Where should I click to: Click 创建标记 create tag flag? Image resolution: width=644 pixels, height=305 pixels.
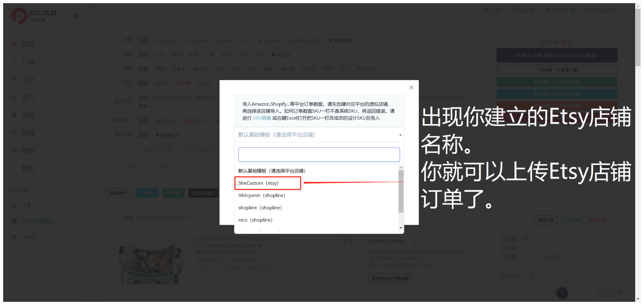167,135
